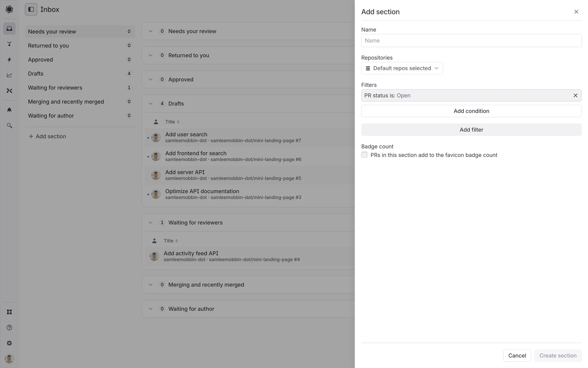Select Merging and recently merged in list
The image size is (588, 368).
(x=66, y=102)
